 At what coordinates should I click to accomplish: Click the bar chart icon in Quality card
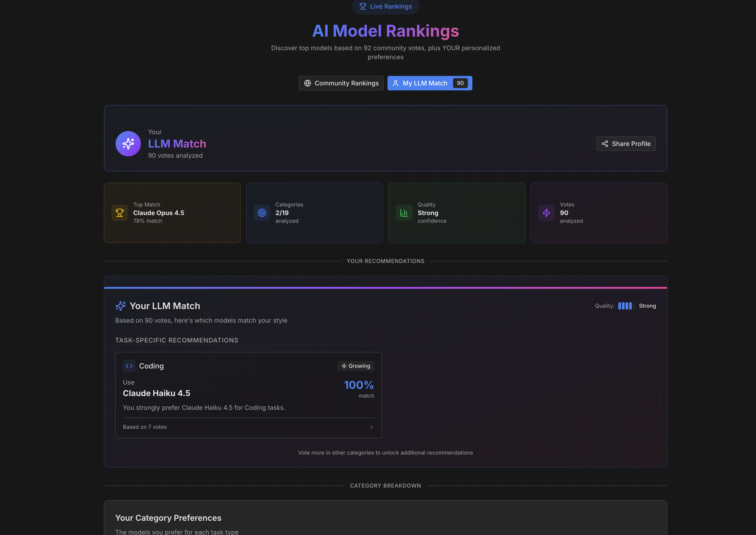(x=404, y=213)
